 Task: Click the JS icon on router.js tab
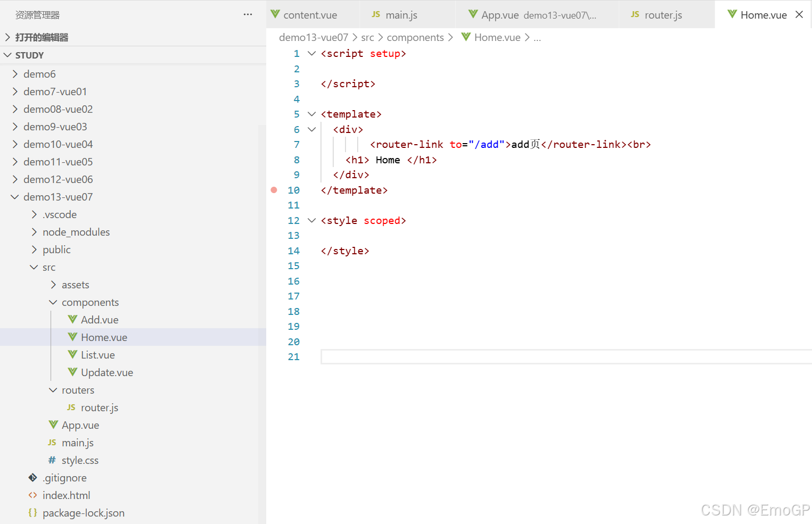coord(635,14)
